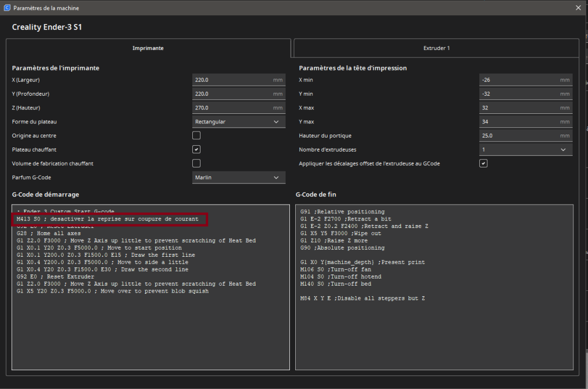
Task: Select the Imprimante tab
Action: pyautogui.click(x=148, y=48)
